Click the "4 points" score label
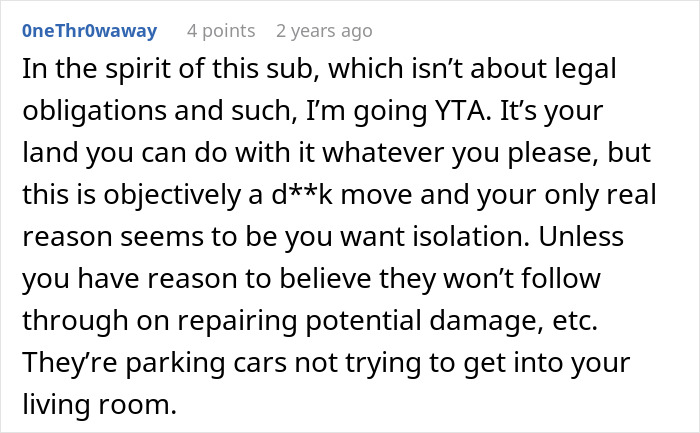Viewport: 700px width, 433px height. point(221,31)
